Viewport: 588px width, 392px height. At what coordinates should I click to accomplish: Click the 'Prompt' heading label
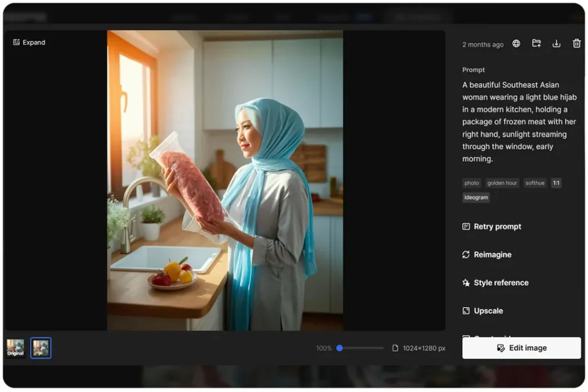click(x=473, y=69)
